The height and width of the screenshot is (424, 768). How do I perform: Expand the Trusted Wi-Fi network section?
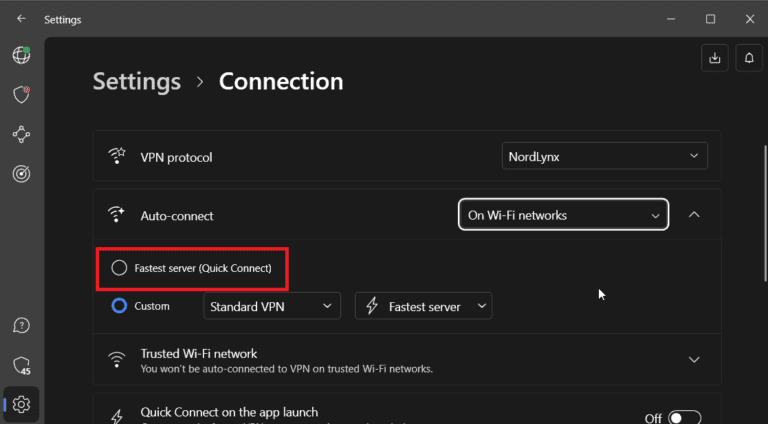point(695,360)
